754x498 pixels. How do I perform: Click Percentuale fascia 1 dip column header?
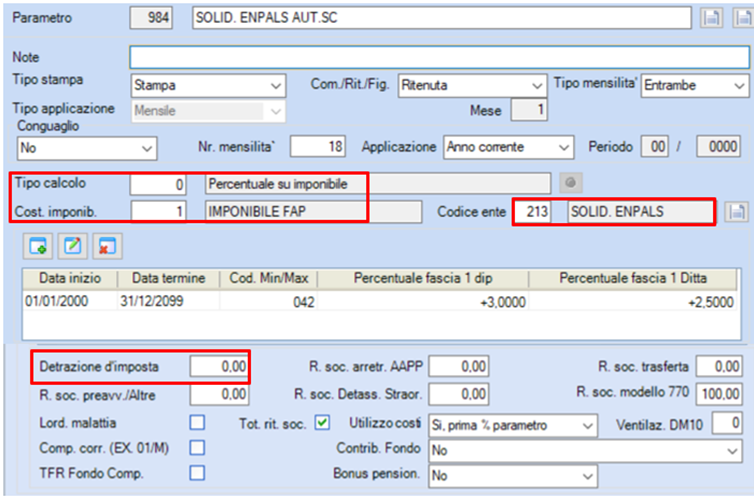(x=423, y=278)
